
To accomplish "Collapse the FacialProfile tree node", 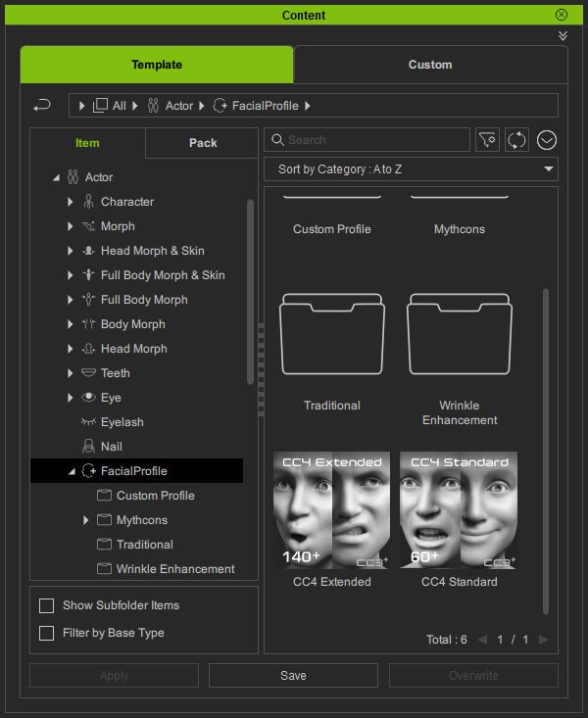I will (71, 471).
